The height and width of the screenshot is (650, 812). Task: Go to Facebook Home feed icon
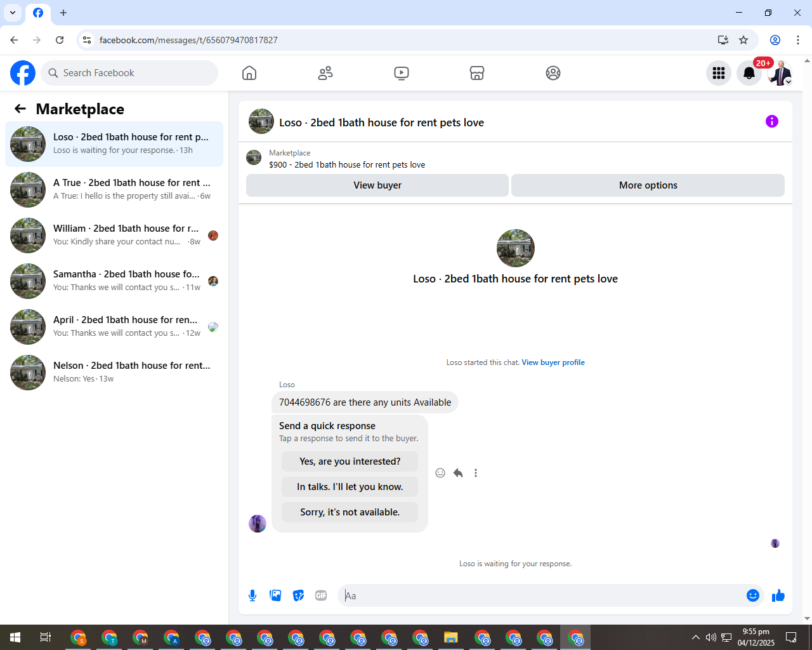[249, 73]
